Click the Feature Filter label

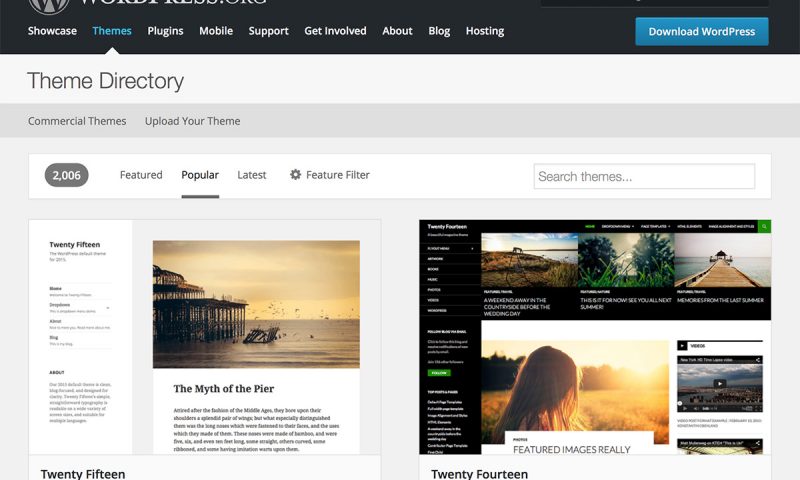pos(338,175)
